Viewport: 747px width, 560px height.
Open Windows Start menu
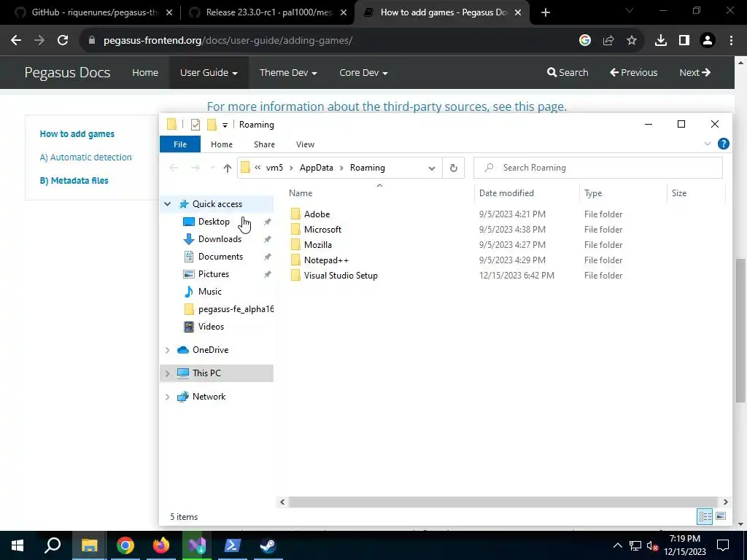(x=18, y=545)
